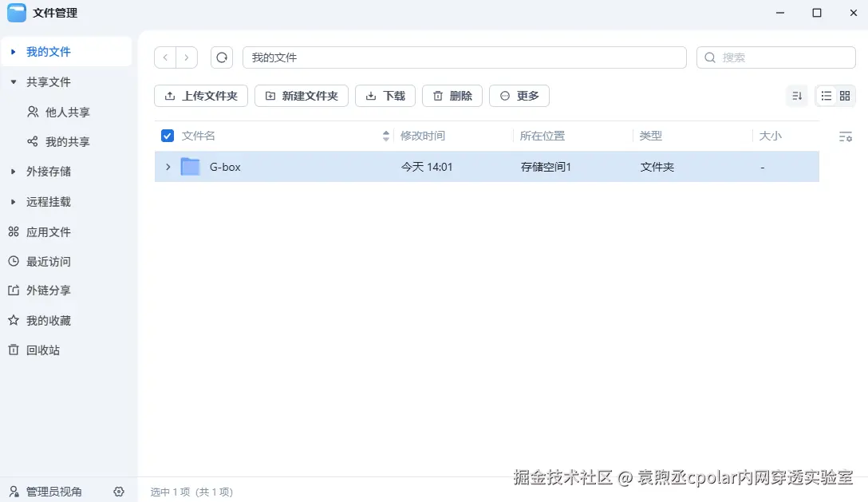Screen dimensions: 868x502
Task: Switch to list view
Action: tap(826, 96)
